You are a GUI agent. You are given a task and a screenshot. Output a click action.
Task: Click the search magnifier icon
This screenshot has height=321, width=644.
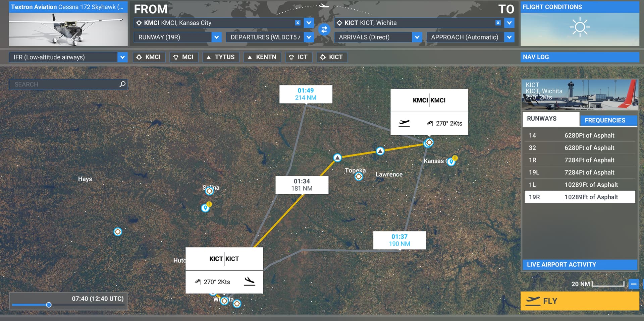[x=122, y=84]
